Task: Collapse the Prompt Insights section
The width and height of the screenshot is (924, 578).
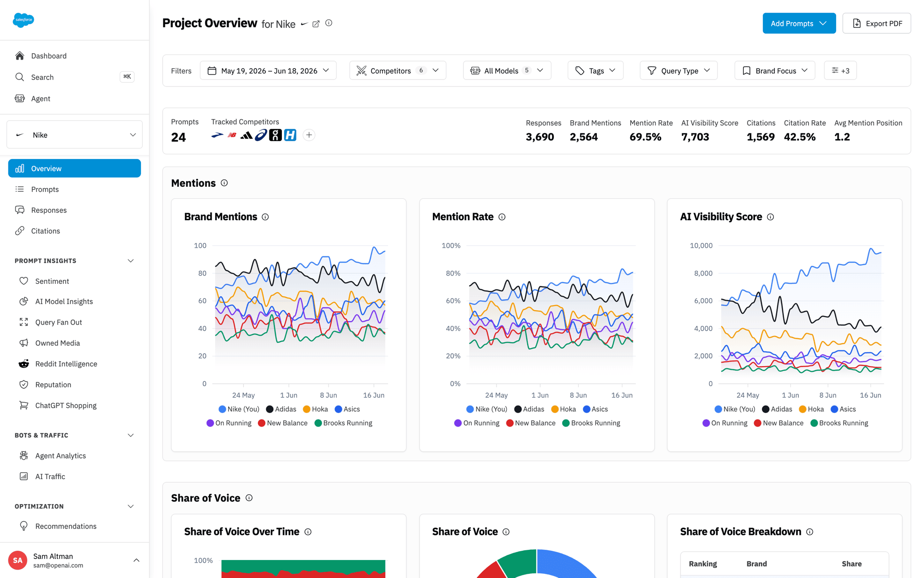Action: click(131, 261)
